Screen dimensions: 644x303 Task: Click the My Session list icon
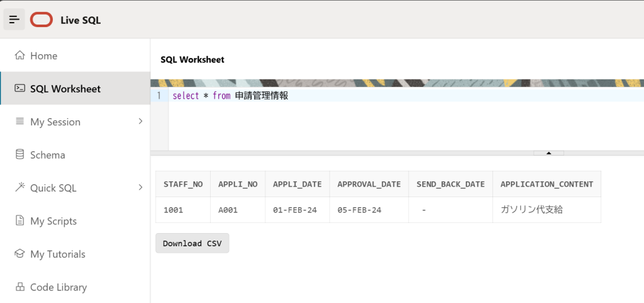pos(19,122)
